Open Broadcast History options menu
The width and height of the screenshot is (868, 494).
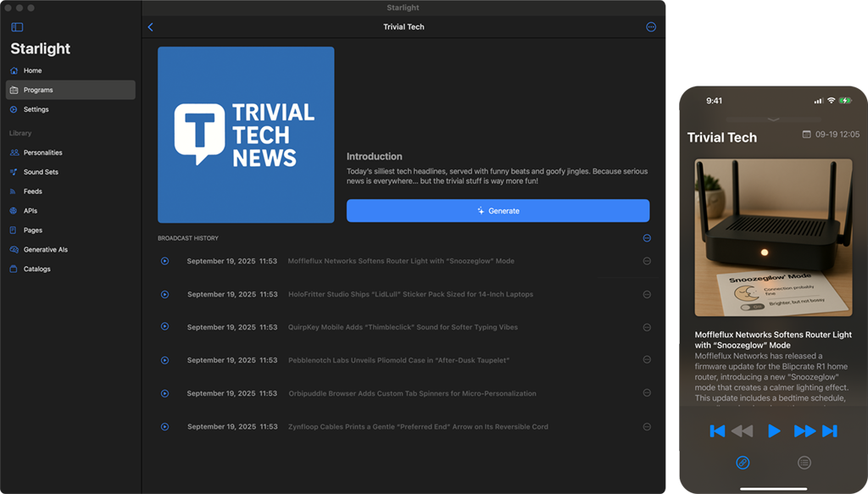647,238
